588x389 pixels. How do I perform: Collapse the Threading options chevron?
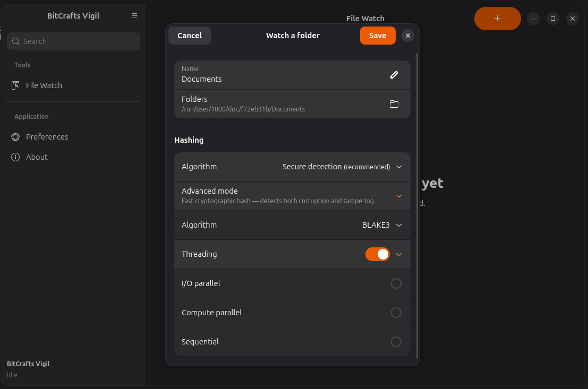399,254
